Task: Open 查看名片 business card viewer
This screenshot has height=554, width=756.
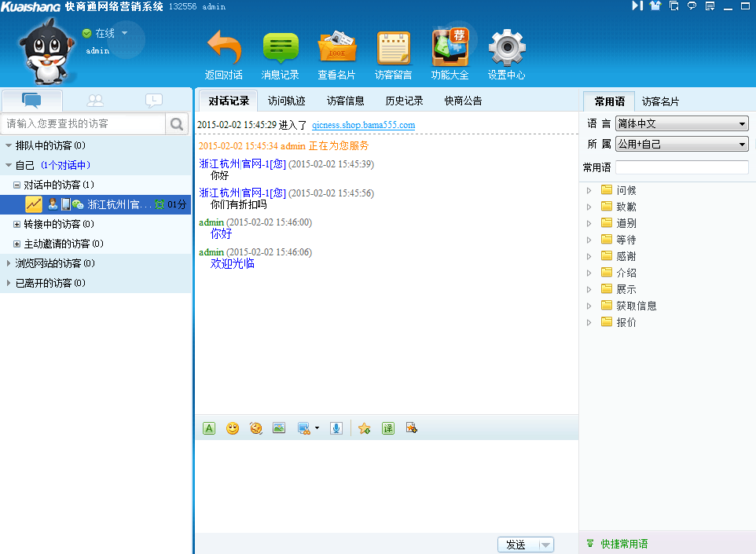Action: click(x=336, y=49)
